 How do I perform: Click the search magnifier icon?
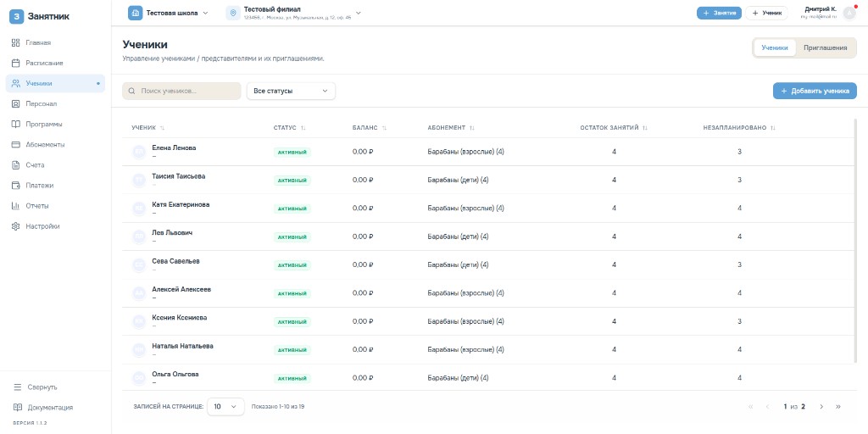(x=131, y=91)
